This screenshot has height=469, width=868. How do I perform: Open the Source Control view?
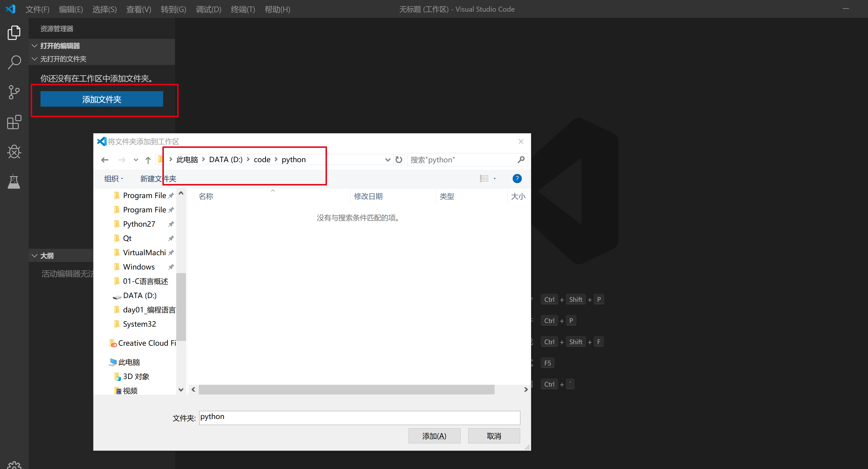pyautogui.click(x=14, y=92)
